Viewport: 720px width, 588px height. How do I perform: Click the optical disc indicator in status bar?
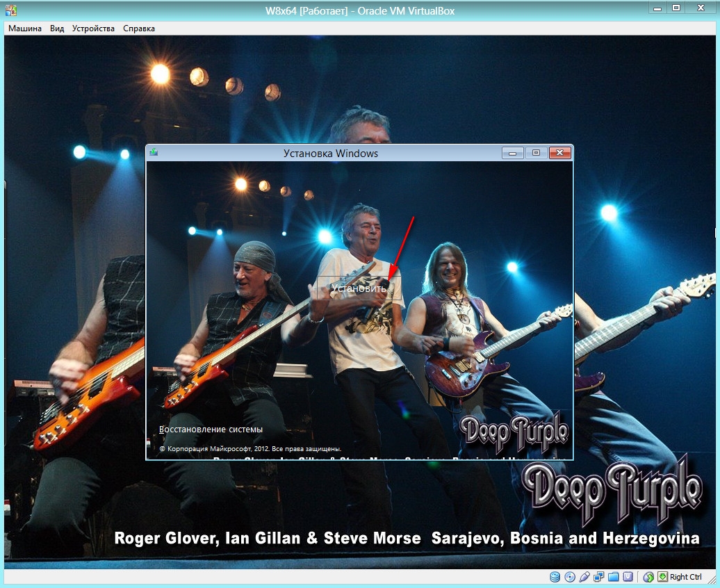point(570,577)
